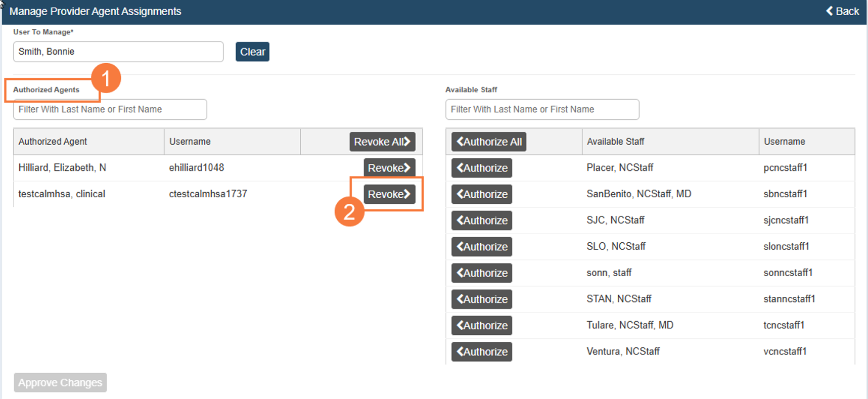Click the Available Staff filter field
Viewport: 868px width, 399px height.
pyautogui.click(x=542, y=109)
